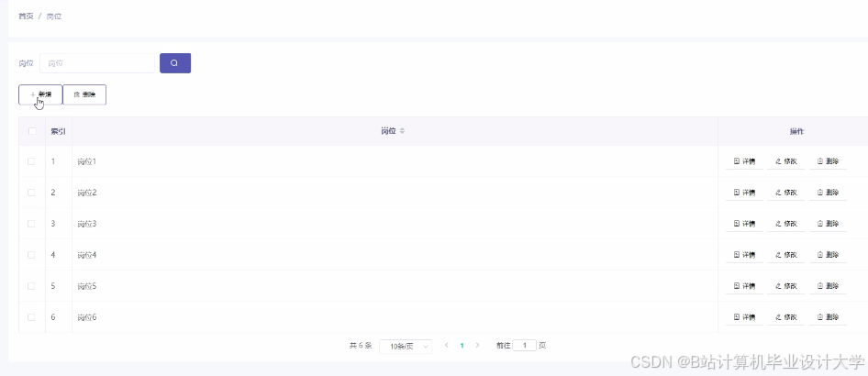Open 修改 edit for 岗位1
The image size is (868, 376).
786,161
